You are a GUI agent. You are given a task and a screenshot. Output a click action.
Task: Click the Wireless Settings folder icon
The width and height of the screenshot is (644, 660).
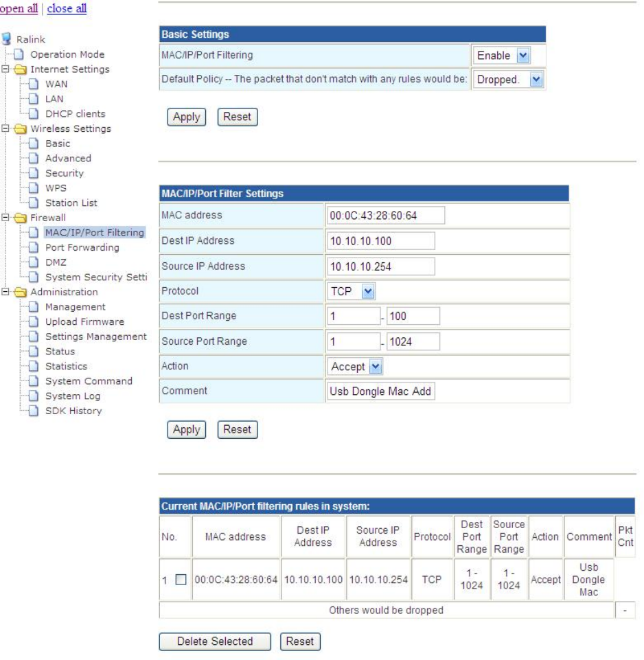coord(20,128)
